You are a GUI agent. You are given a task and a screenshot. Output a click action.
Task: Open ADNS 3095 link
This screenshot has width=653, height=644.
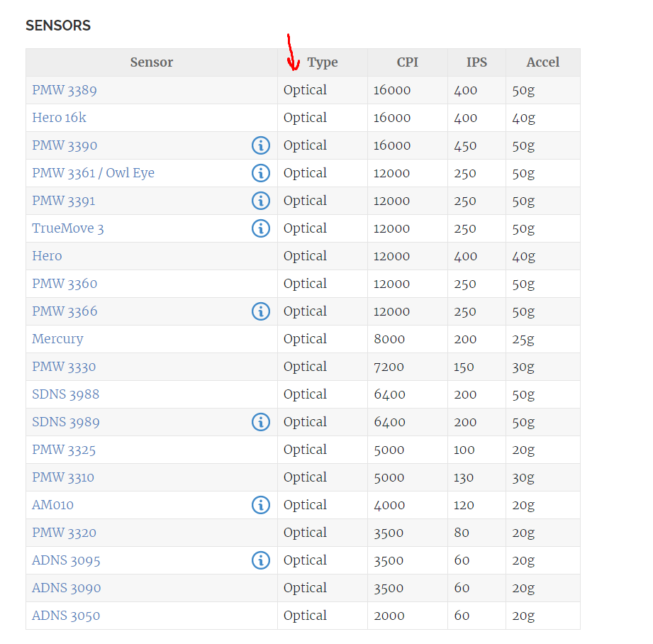66,560
